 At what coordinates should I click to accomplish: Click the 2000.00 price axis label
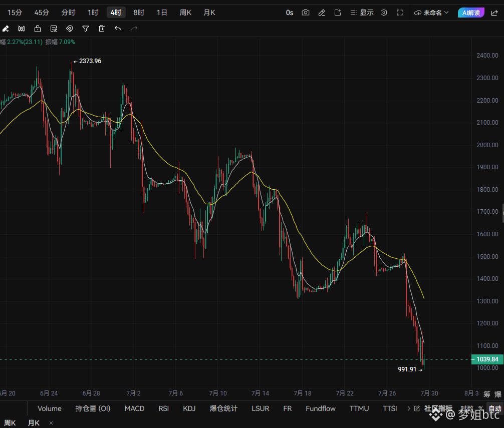pos(487,145)
